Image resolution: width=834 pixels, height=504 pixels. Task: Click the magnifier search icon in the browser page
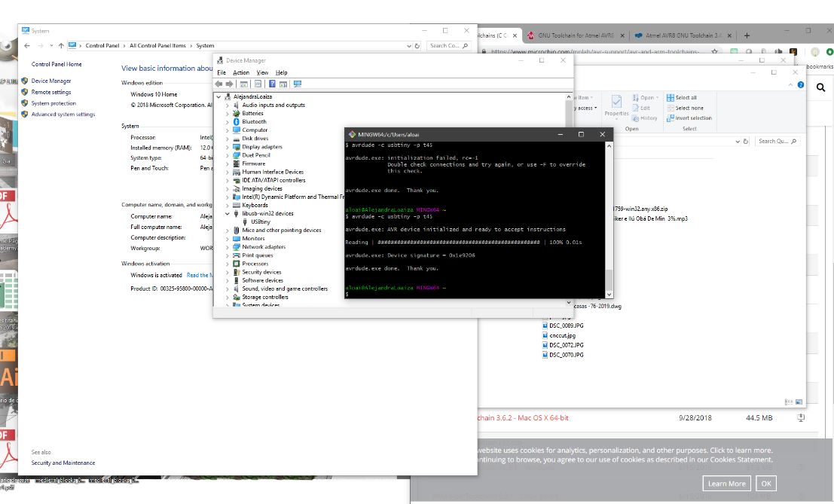tap(820, 87)
